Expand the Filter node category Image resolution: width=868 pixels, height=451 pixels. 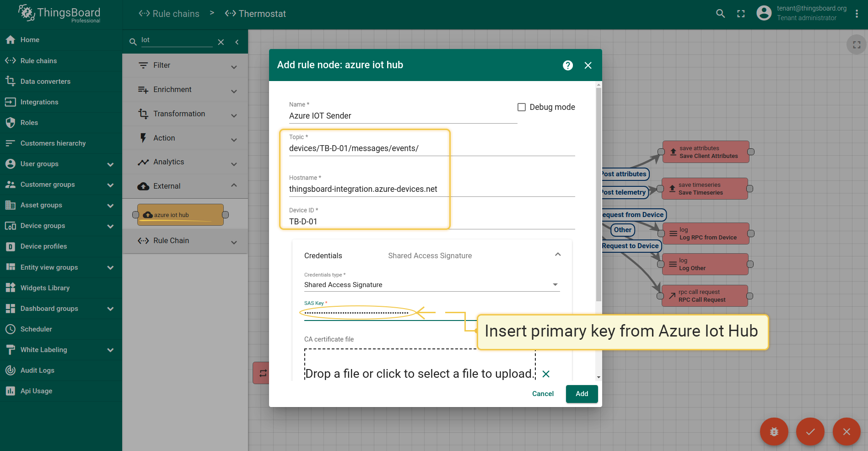185,65
